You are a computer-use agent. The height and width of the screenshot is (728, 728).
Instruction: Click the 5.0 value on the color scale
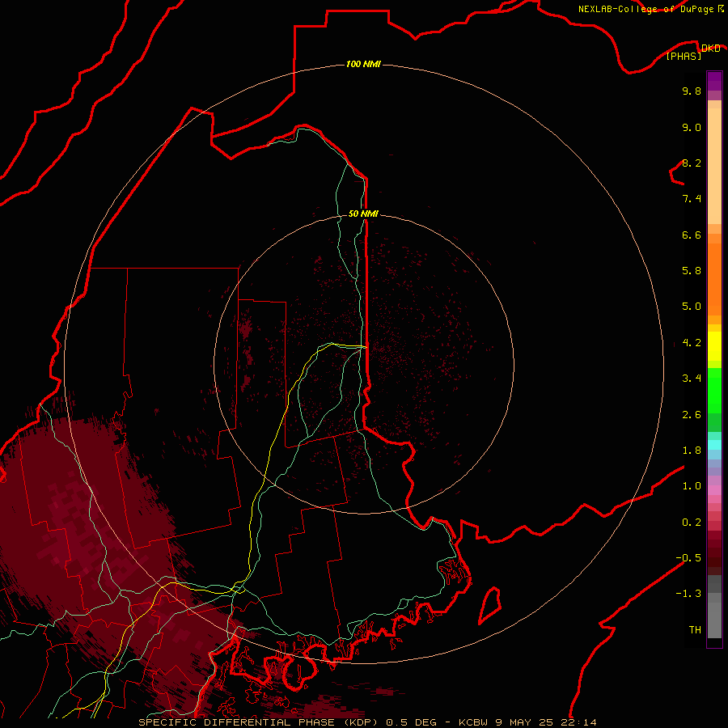click(692, 307)
